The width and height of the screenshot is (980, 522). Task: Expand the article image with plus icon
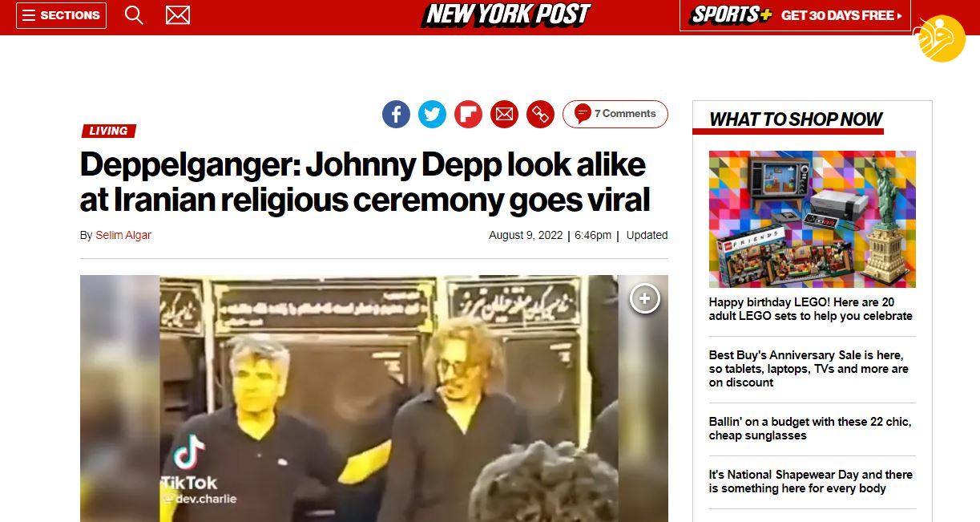pyautogui.click(x=644, y=299)
